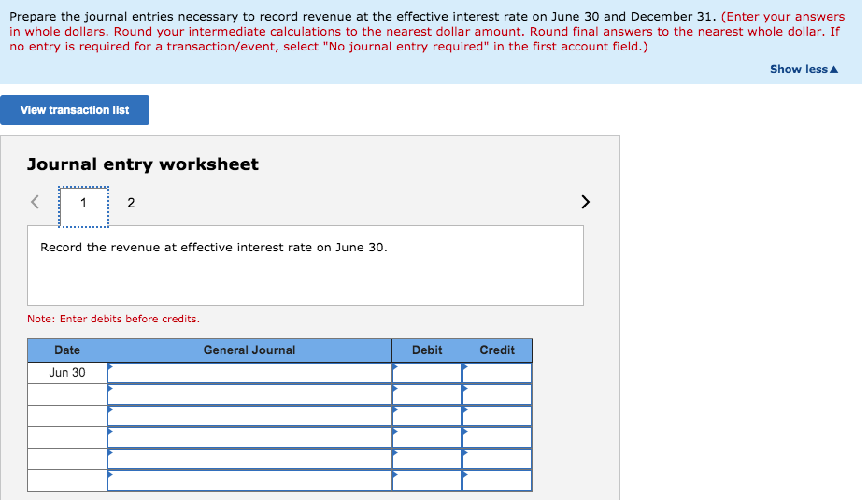This screenshot has width=868, height=500.
Task: Click Debit cell in third row
Action: 427,416
